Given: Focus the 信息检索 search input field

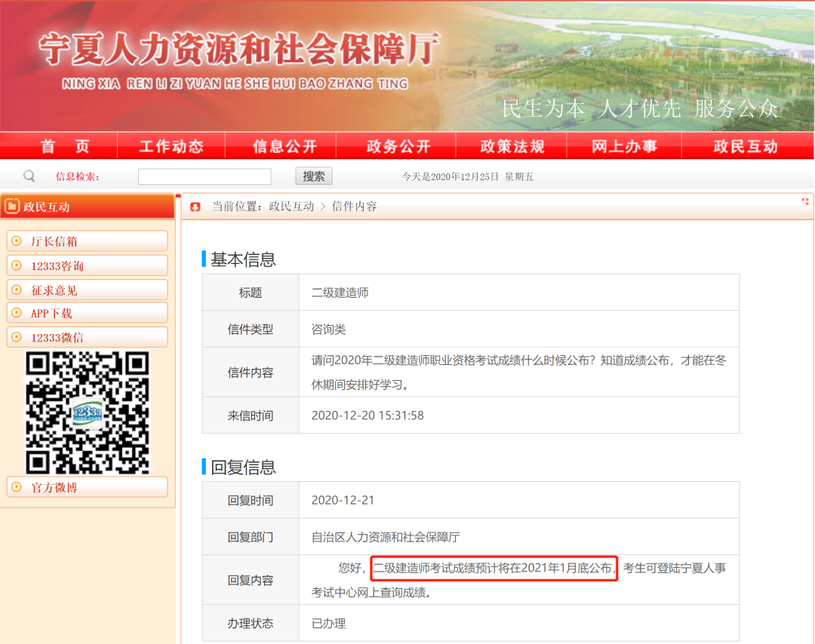Looking at the screenshot, I should click(205, 176).
